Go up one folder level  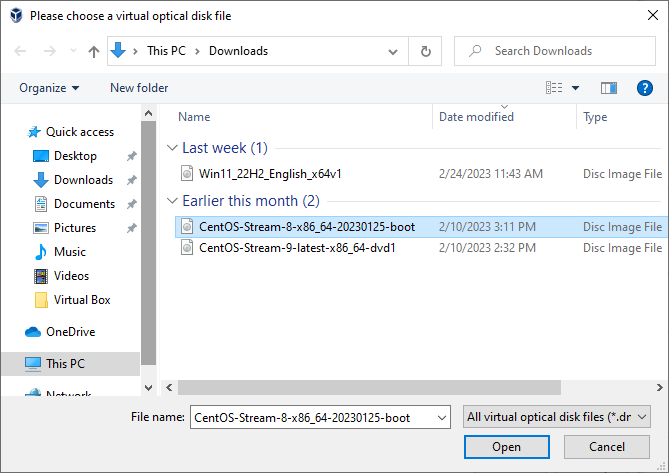click(x=93, y=52)
